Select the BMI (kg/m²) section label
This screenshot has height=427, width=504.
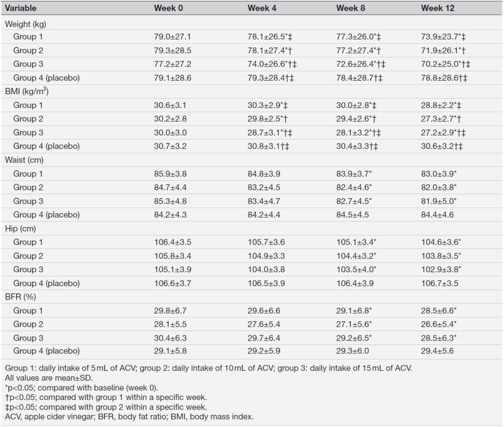[27, 91]
